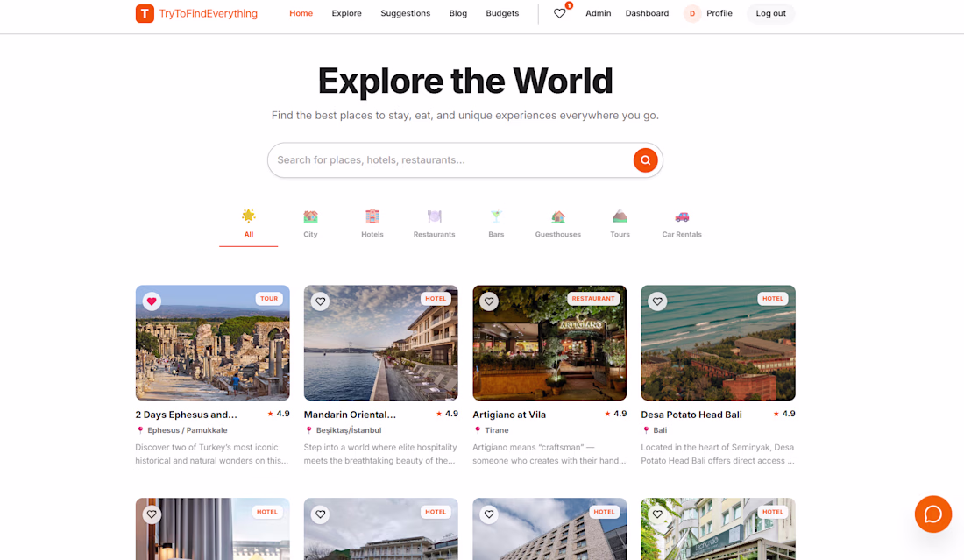Favorite the Desa Potato Head Bali card
Screen dimensions: 964x560
pos(657,301)
